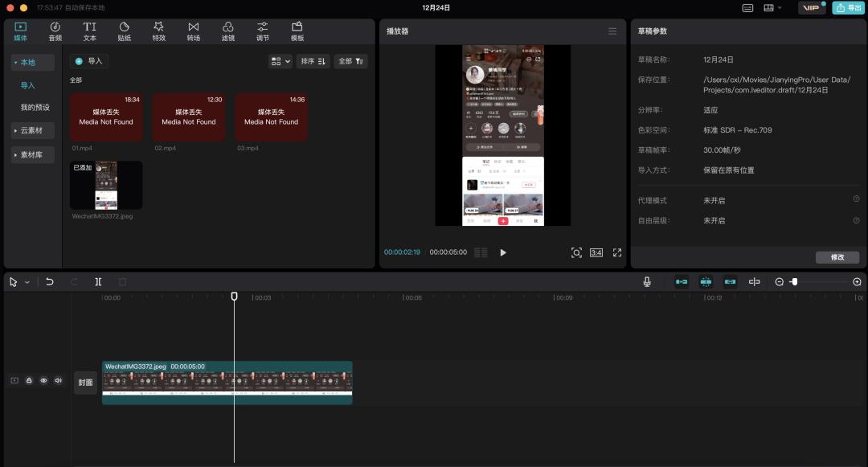Click the undo arrow in timeline toolbar
The image size is (868, 467).
(50, 282)
